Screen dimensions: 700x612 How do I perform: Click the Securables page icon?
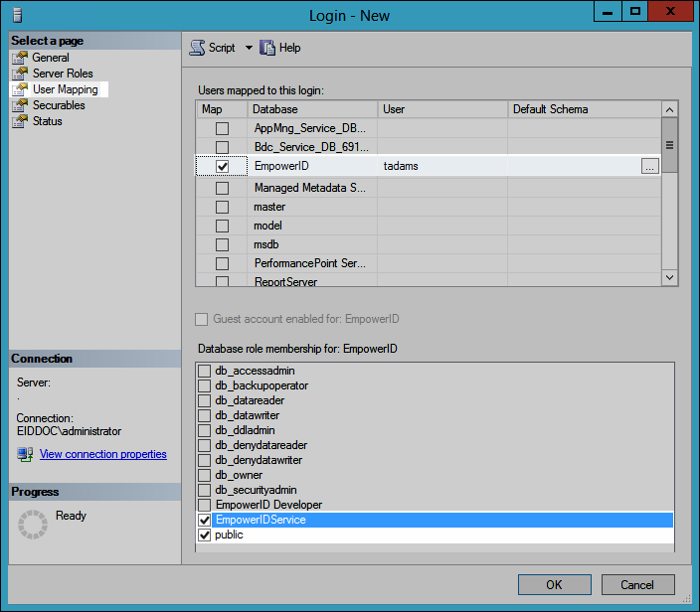[20, 105]
